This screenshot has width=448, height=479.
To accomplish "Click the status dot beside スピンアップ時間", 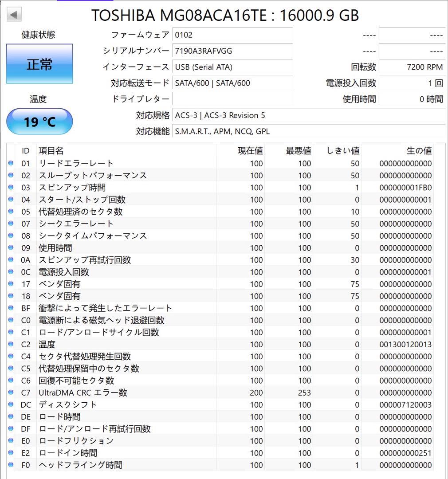I will pyautogui.click(x=11, y=188).
